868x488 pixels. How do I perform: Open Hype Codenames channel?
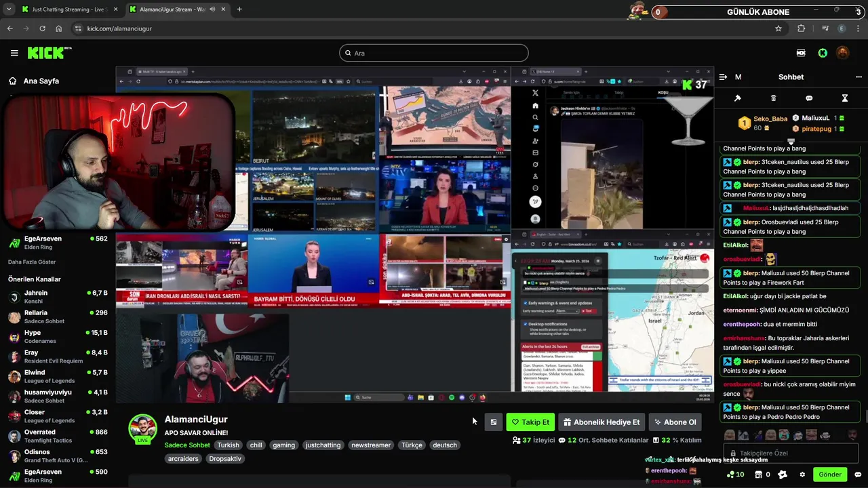pyautogui.click(x=58, y=337)
